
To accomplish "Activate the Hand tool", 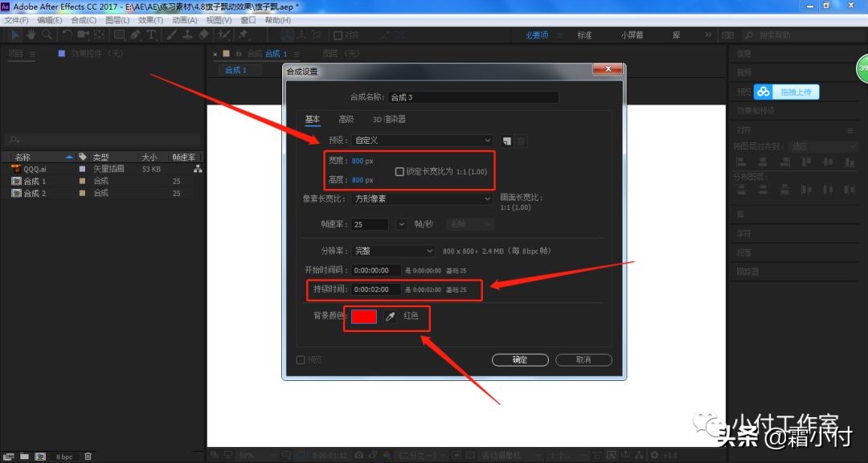I will pyautogui.click(x=31, y=35).
